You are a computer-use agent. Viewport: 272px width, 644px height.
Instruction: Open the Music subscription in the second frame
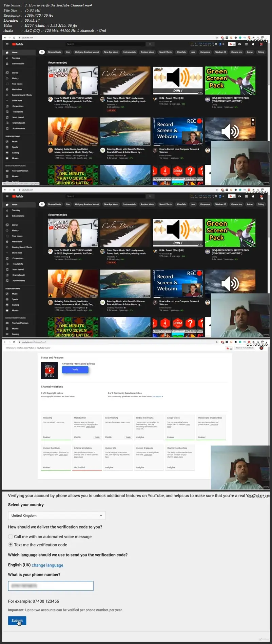pyautogui.click(x=15, y=294)
